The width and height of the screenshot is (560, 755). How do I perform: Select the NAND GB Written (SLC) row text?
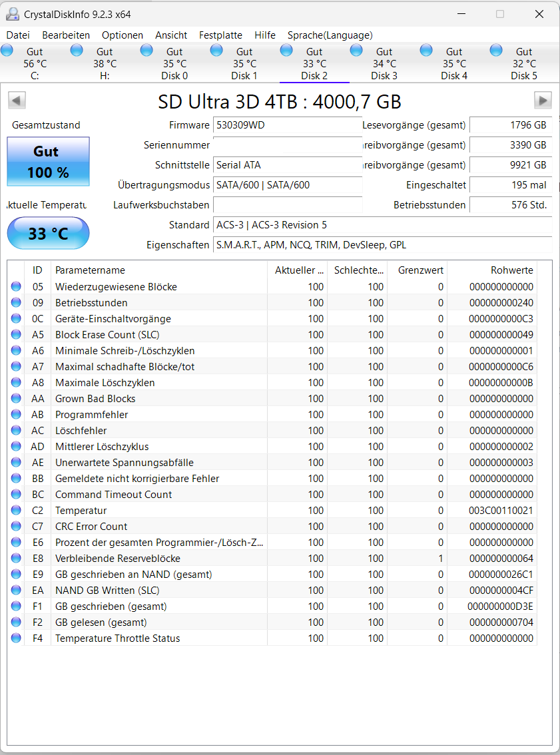click(x=107, y=591)
